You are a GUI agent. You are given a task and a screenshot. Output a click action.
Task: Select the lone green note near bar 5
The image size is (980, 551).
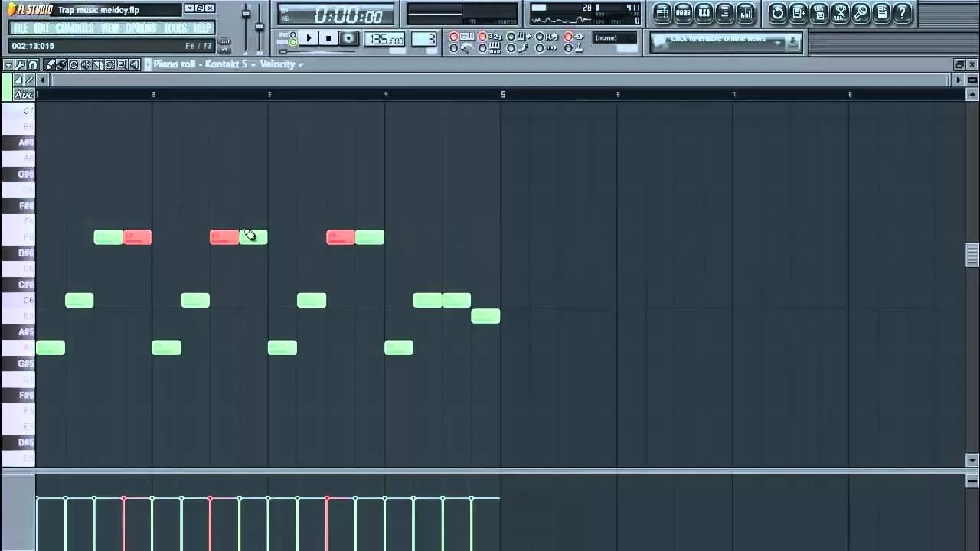485,315
